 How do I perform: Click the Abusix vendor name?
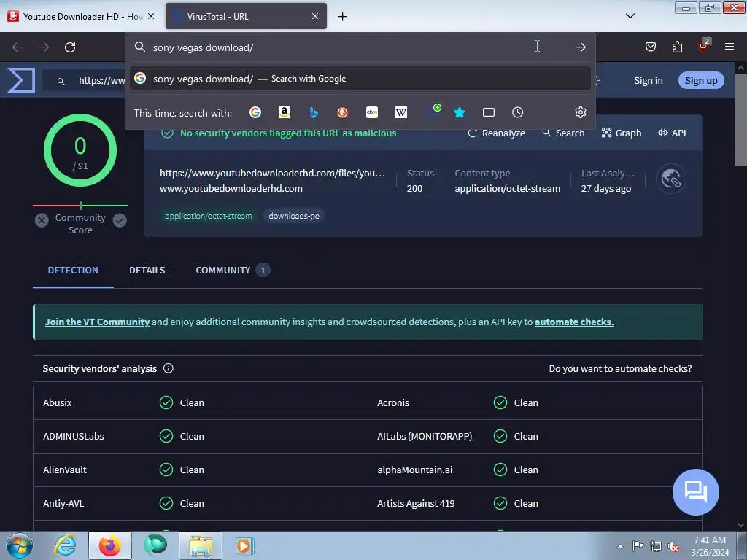coord(57,402)
